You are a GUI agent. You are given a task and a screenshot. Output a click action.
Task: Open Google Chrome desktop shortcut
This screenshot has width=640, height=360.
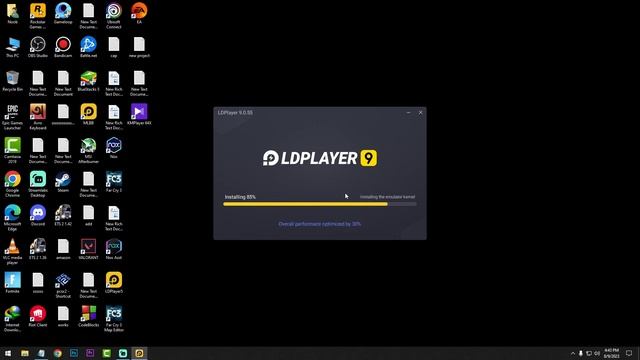(12, 184)
